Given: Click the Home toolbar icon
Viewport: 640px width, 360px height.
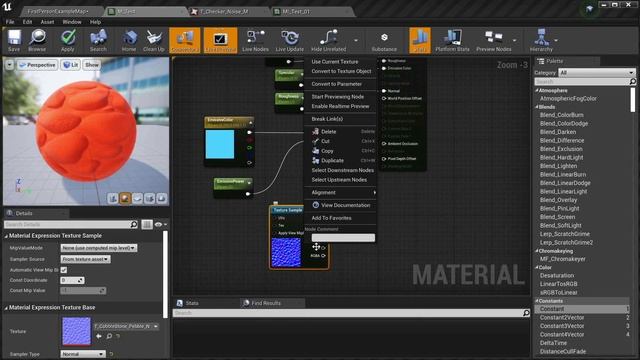Looking at the screenshot, I should pos(129,40).
